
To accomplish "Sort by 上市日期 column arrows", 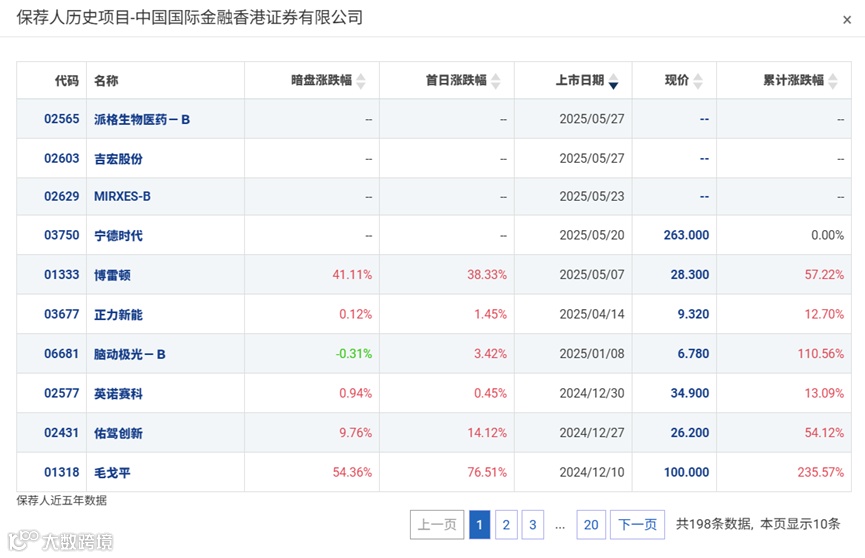I will (x=613, y=81).
